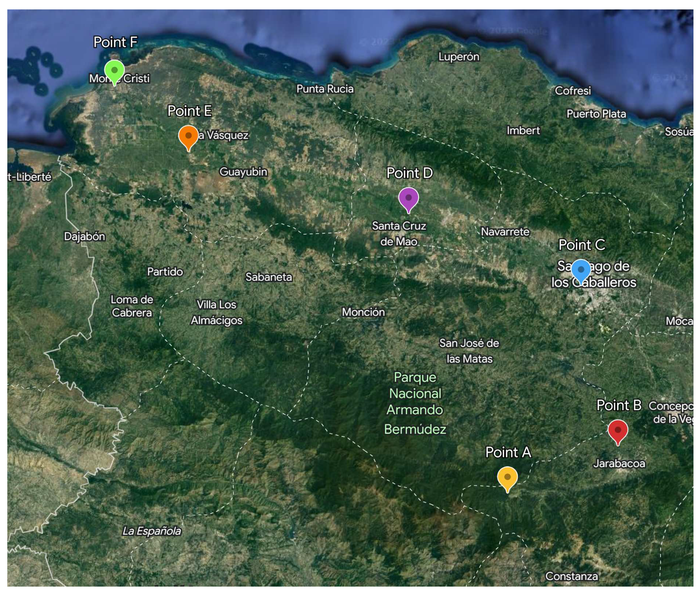Click the Jarabacoa town label

(x=619, y=464)
